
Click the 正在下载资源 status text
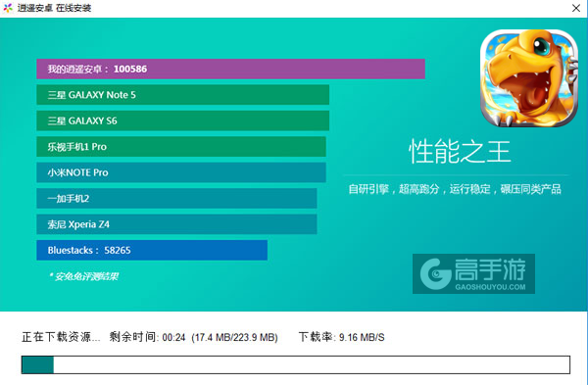(61, 337)
